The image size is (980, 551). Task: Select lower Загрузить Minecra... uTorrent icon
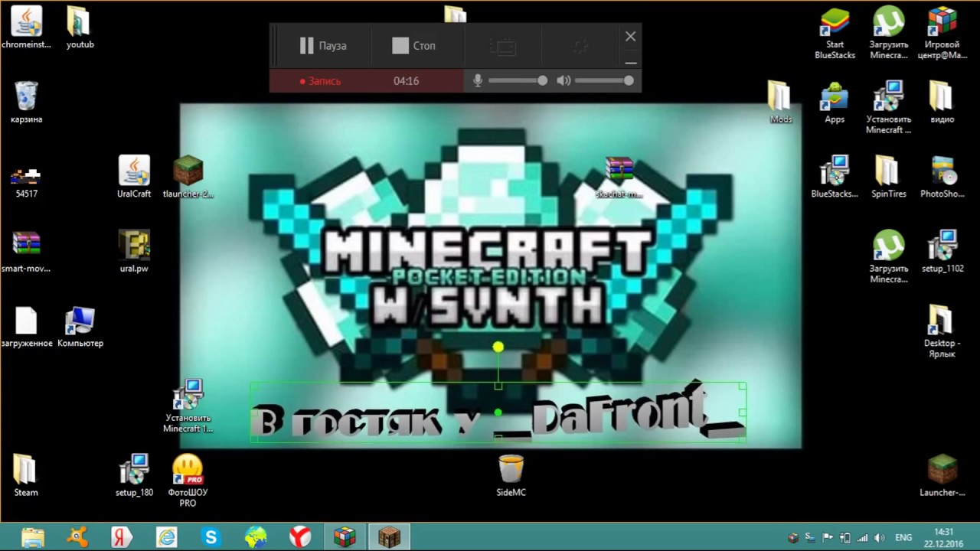[888, 256]
